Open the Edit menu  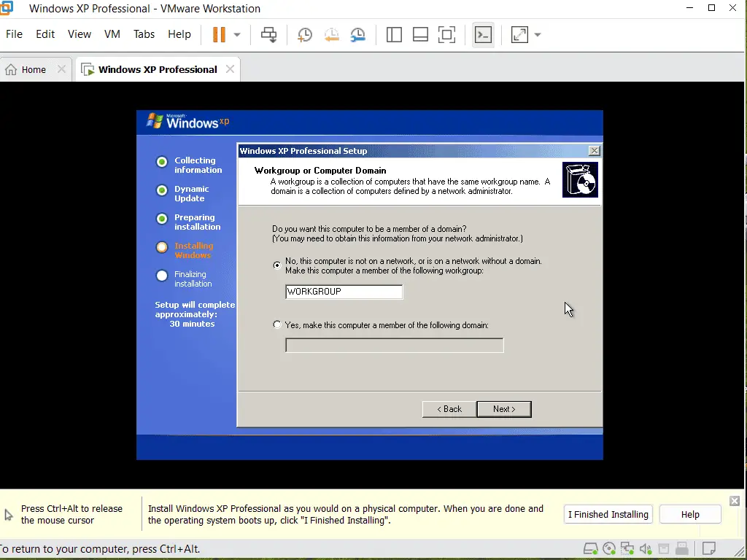[45, 34]
